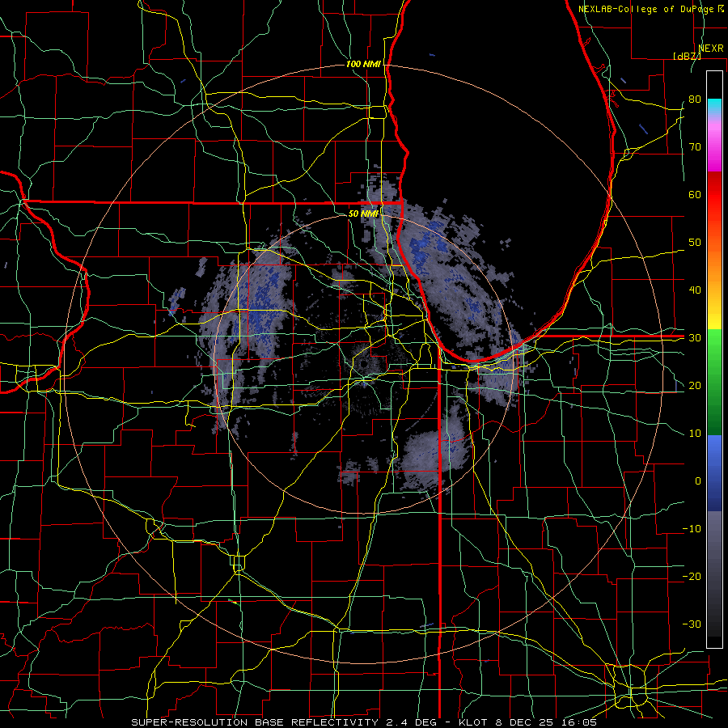The image size is (728, 728).
Task: Click the 20 value on the dBZ scale
Action: tap(695, 386)
